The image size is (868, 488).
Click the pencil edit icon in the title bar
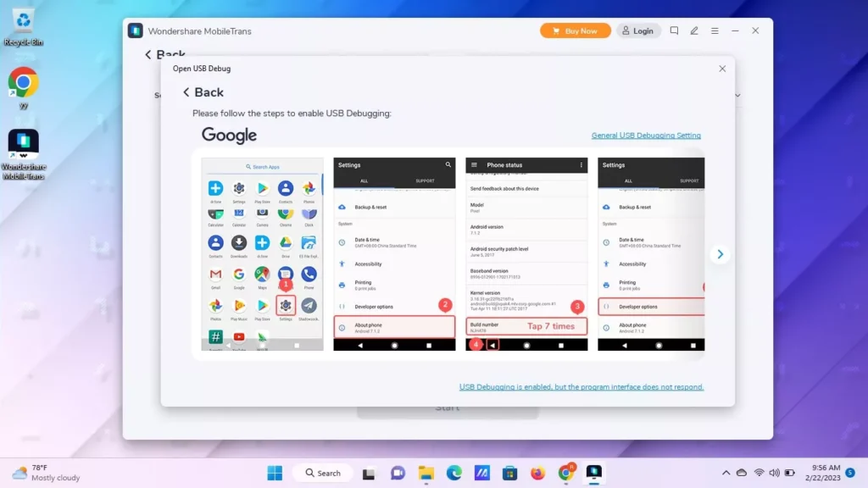(694, 30)
